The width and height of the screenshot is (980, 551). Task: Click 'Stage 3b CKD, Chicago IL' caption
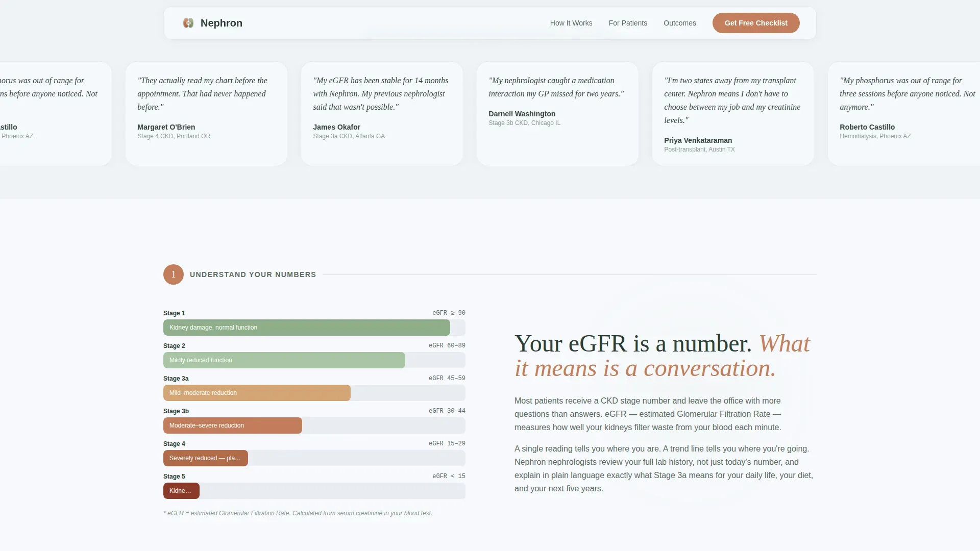524,123
